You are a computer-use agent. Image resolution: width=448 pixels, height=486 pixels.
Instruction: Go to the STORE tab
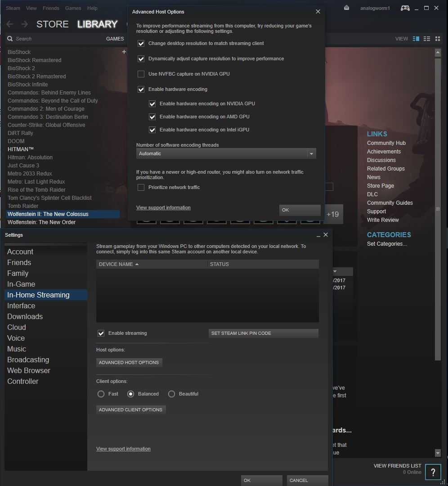[x=52, y=24]
